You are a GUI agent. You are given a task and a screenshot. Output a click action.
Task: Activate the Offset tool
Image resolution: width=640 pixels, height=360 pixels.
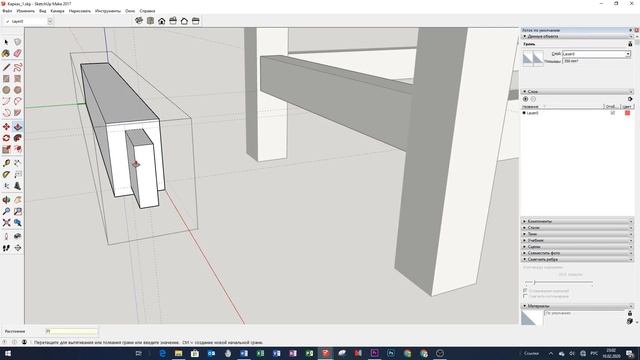click(x=18, y=150)
